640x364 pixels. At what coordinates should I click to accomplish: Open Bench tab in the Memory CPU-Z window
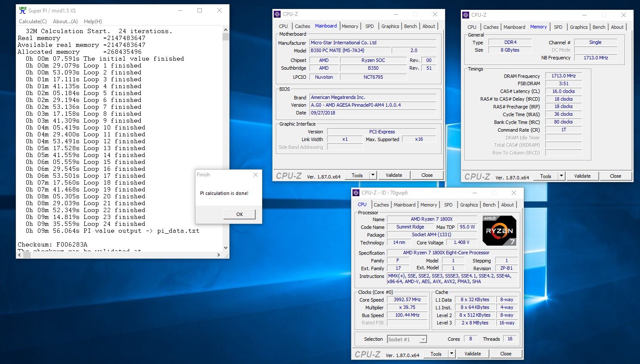(599, 27)
